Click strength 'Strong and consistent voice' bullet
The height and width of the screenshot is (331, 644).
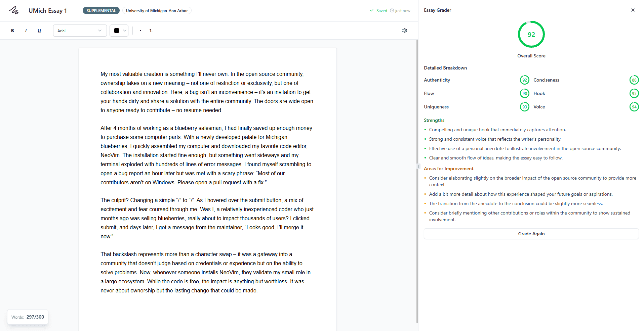pyautogui.click(x=495, y=139)
